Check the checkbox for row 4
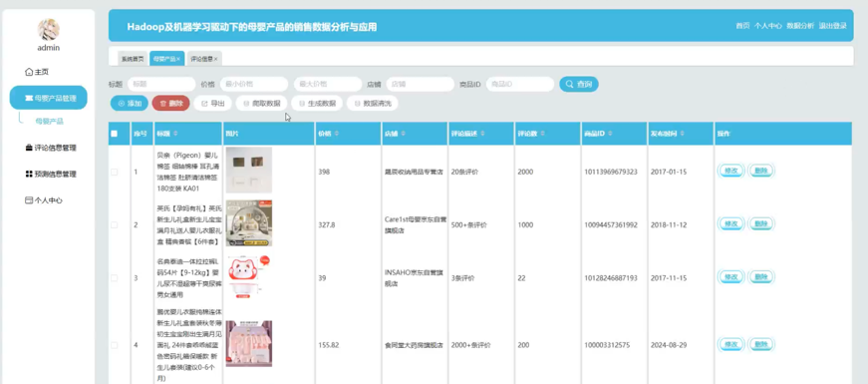868x384 pixels. point(114,345)
